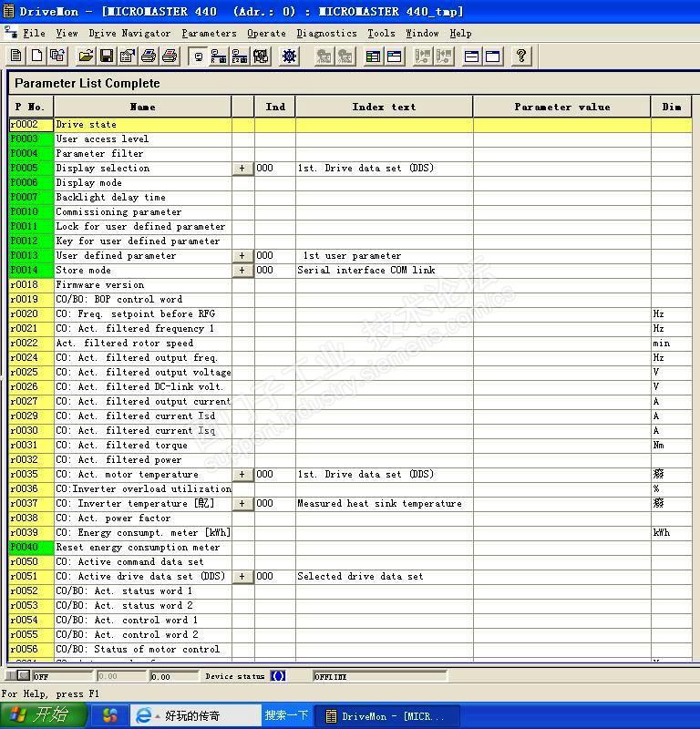Image resolution: width=700 pixels, height=729 pixels.
Task: Open help with the question mark icon
Action: [521, 56]
